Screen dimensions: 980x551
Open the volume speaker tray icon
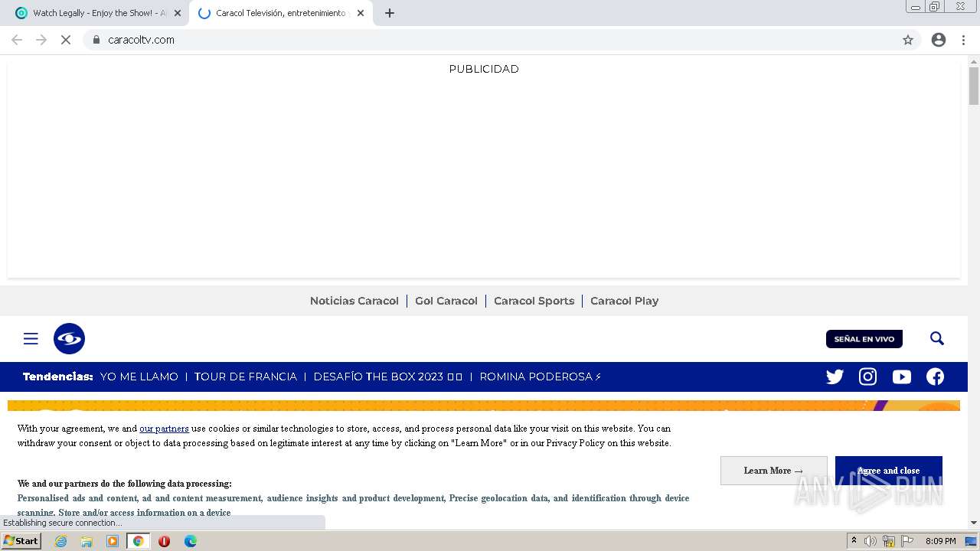(x=871, y=541)
